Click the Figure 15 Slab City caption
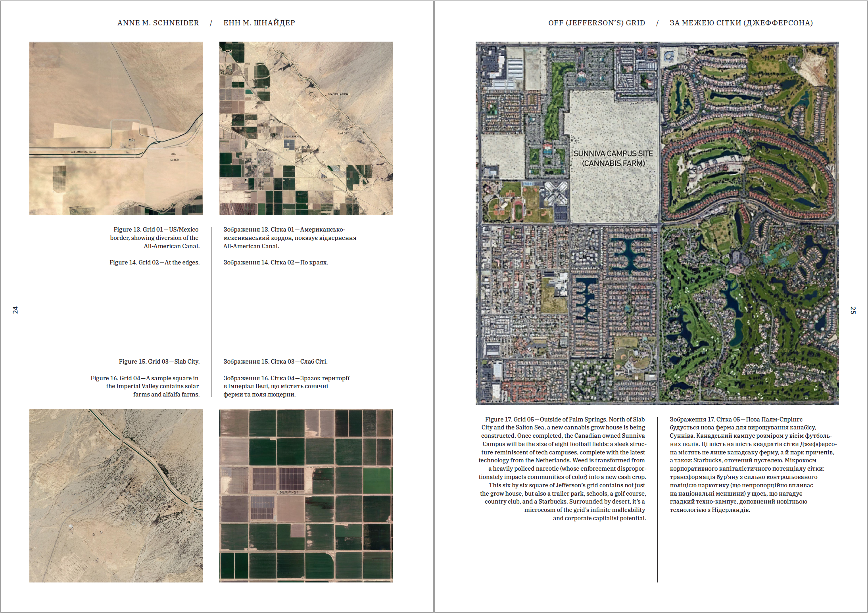The width and height of the screenshot is (868, 613). (x=159, y=362)
